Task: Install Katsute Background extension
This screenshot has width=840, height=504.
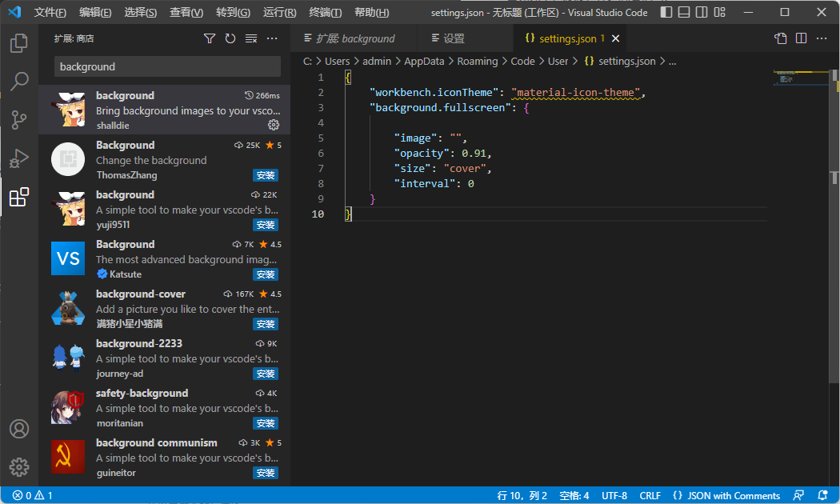Action: click(x=265, y=274)
